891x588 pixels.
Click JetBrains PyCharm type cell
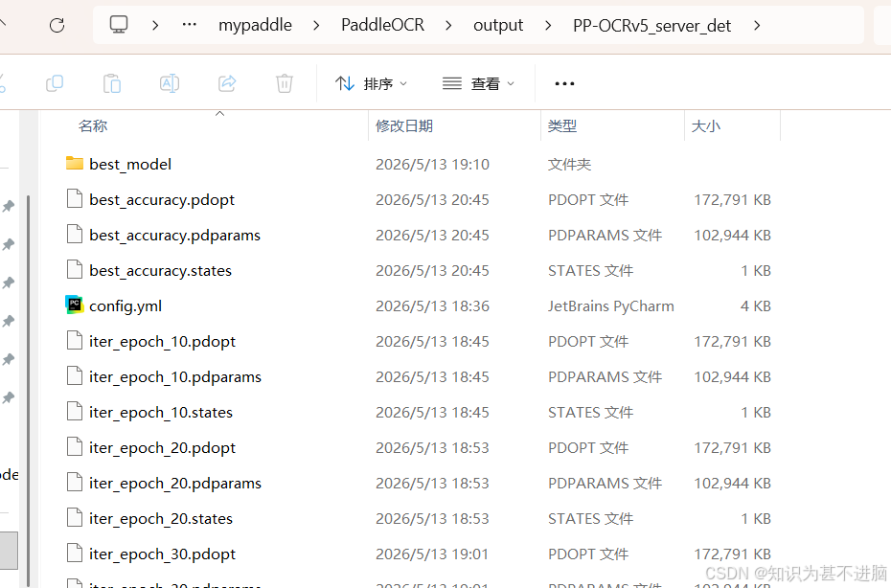(611, 306)
